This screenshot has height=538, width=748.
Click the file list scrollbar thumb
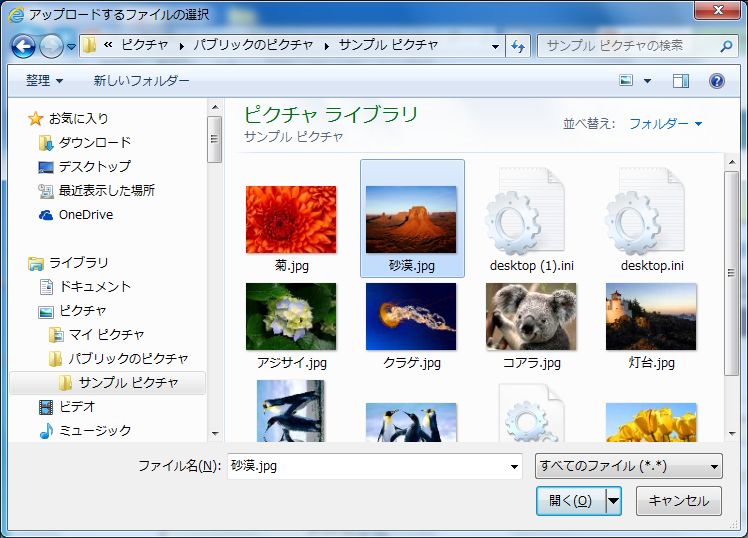(x=731, y=273)
